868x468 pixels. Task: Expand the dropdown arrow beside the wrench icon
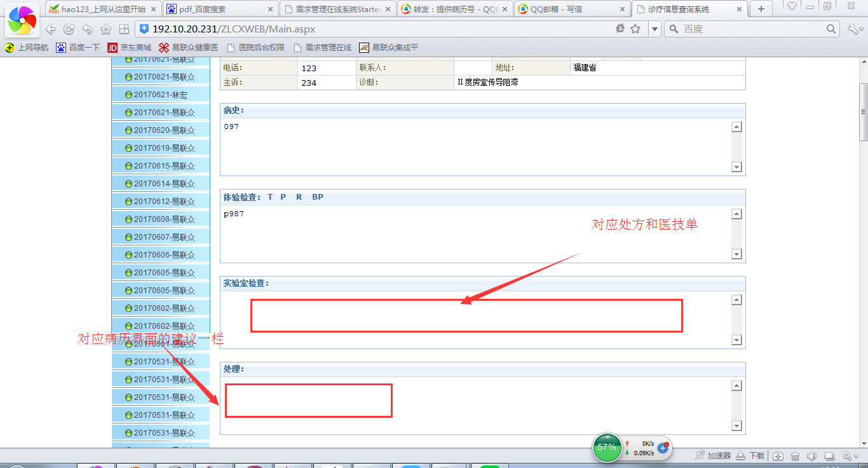[x=862, y=29]
